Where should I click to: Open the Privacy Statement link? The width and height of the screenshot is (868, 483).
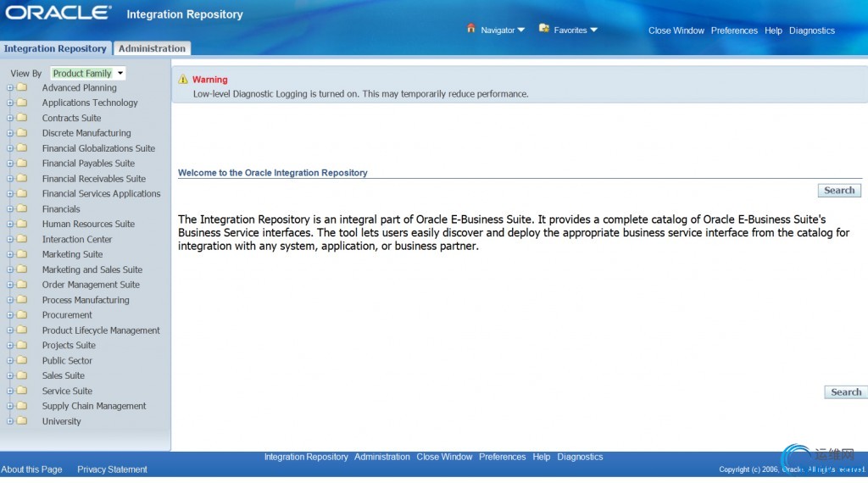(x=112, y=469)
